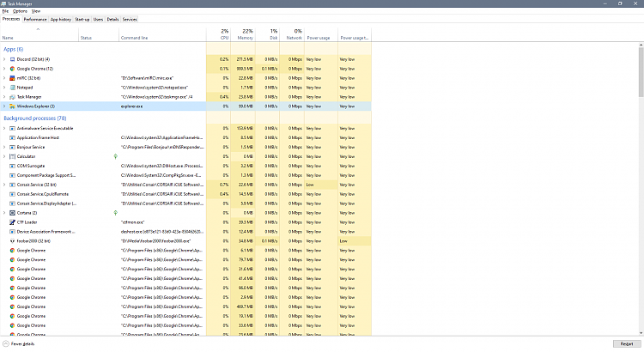Screen dimensions: 644x352
Task: Click the green suspended leaf icon for Cortana
Action: (115, 213)
